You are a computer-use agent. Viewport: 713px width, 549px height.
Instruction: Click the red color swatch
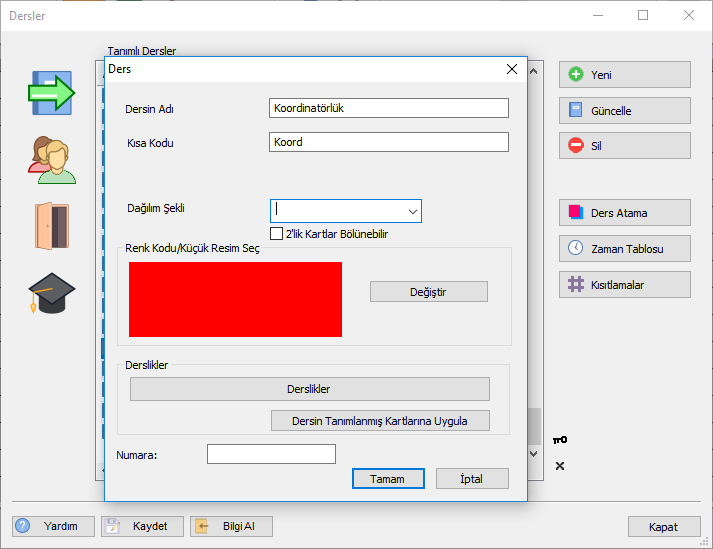[235, 299]
